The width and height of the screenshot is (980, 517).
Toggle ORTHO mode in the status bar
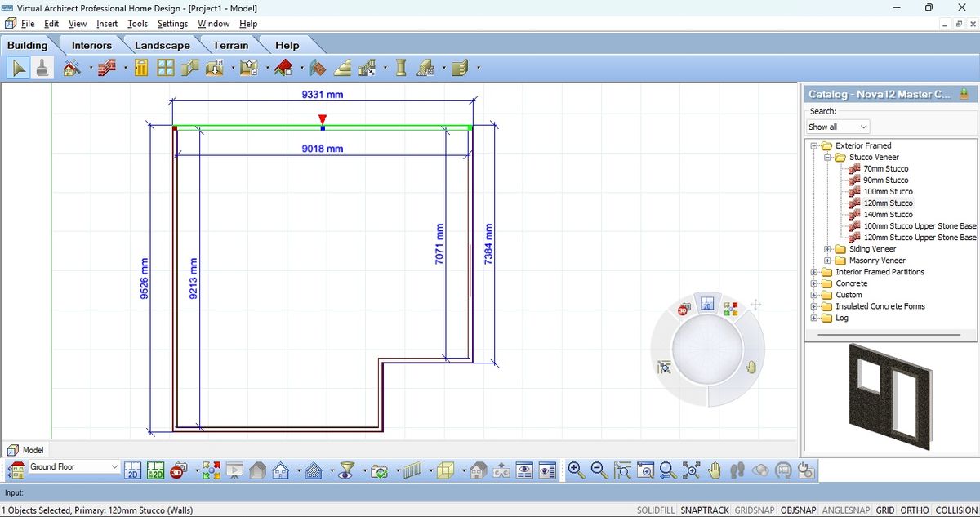914,510
